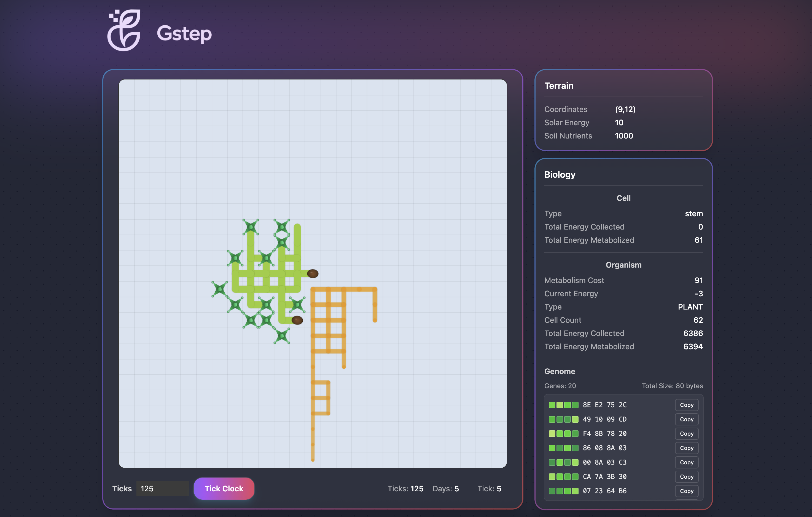Click the top-left green leaf cell

click(x=251, y=227)
